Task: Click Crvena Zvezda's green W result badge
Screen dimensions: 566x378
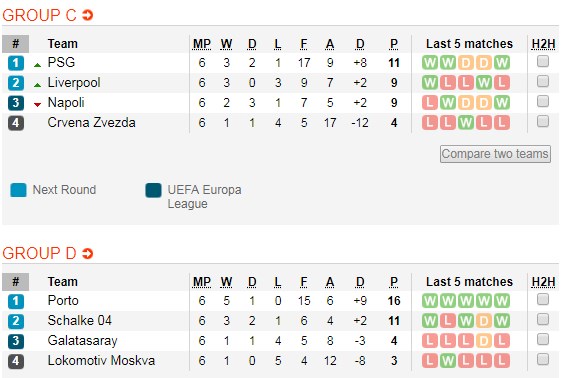Action: (x=466, y=123)
